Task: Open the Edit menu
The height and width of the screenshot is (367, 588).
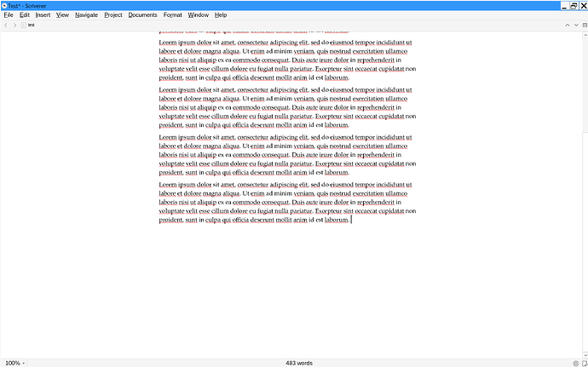Action: [25, 15]
